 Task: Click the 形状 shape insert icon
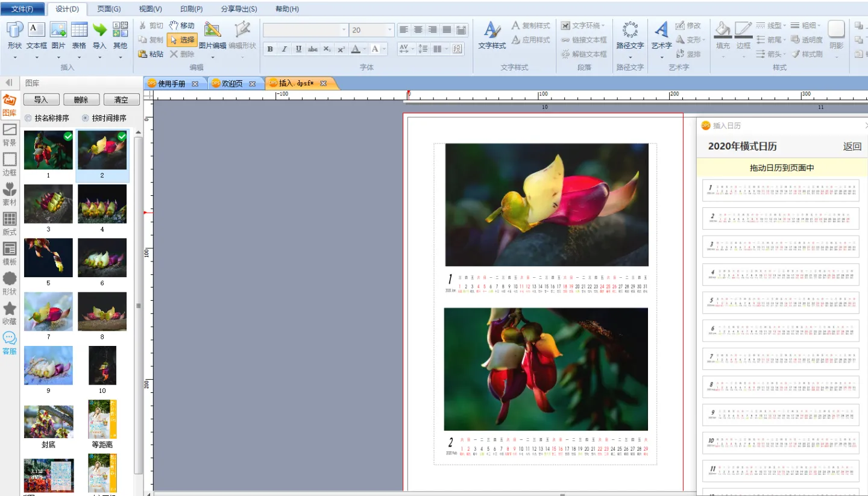[14, 31]
